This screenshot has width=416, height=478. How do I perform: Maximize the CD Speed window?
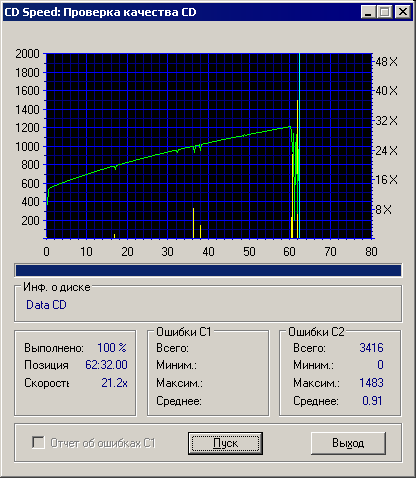(385, 12)
